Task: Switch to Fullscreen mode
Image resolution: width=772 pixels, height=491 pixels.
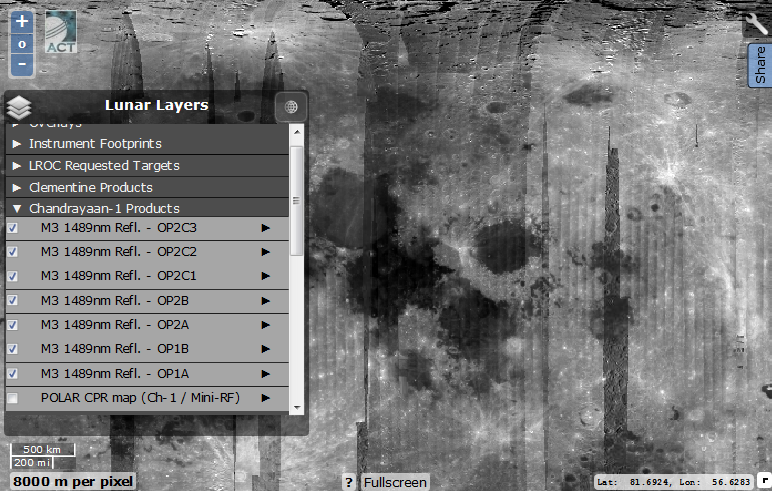Action: (395, 482)
